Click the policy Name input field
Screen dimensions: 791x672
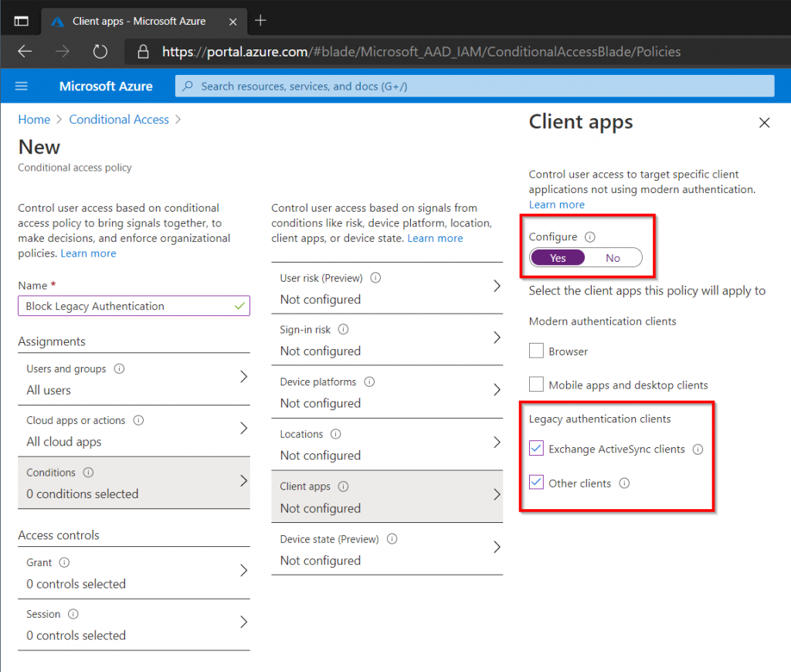134,306
